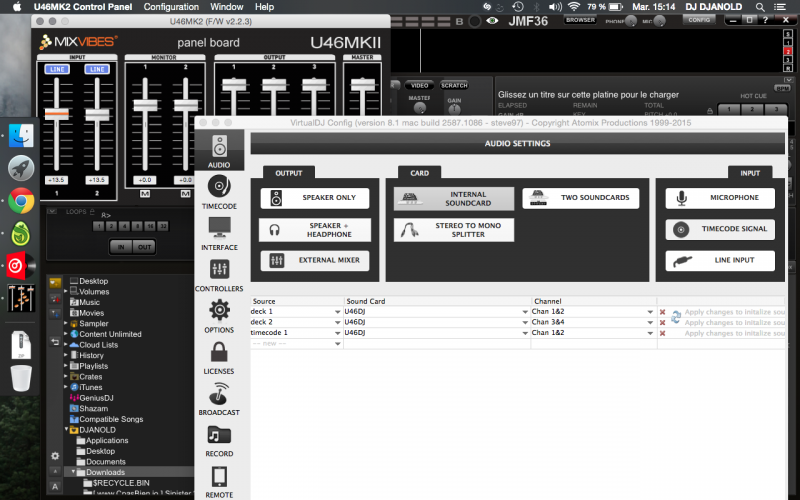The image size is (800, 500).
Task: Expand the Playlists tree item
Action: click(66, 366)
